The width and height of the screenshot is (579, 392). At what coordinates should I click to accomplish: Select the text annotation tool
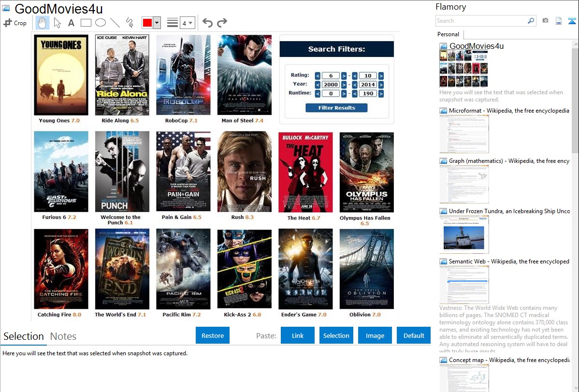pos(71,23)
